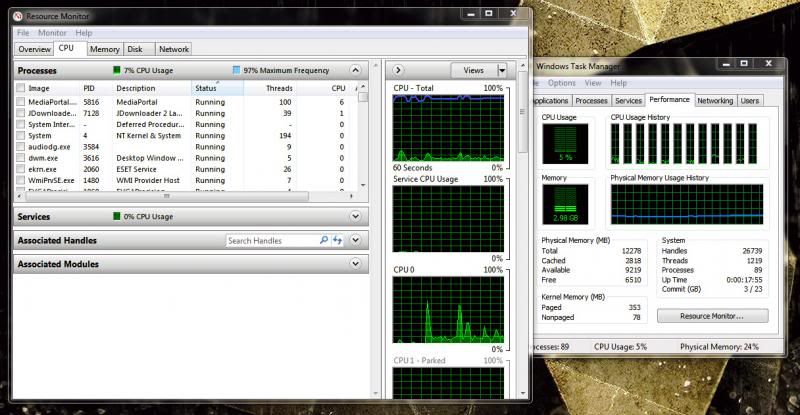Screen dimensions: 800x415
Task: Toggle the select-all checkbox beside Image header
Action: (20, 88)
